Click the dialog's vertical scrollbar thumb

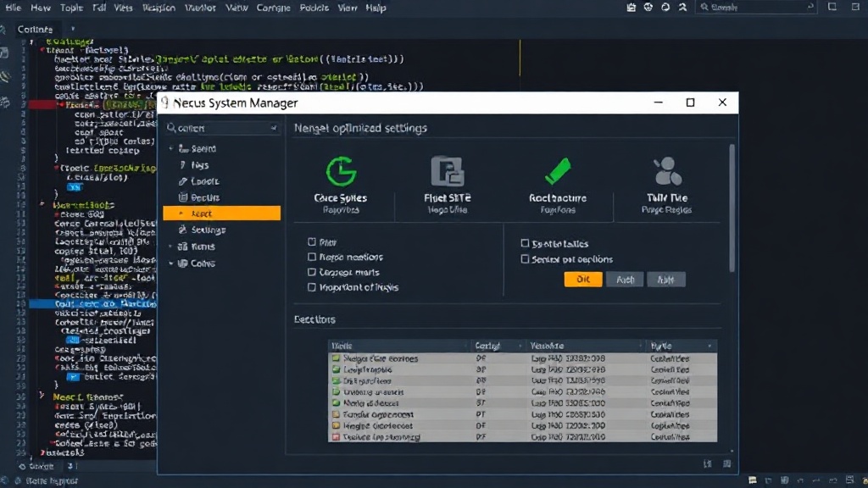732,208
